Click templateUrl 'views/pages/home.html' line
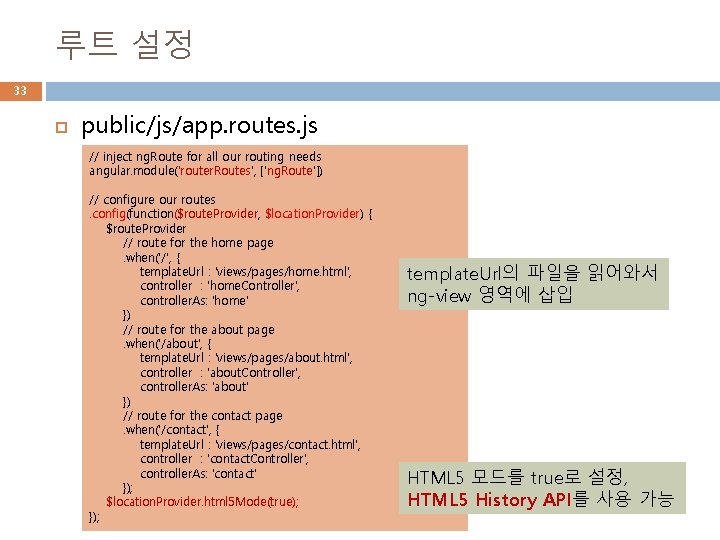The width and height of the screenshot is (720, 540). [x=246, y=272]
